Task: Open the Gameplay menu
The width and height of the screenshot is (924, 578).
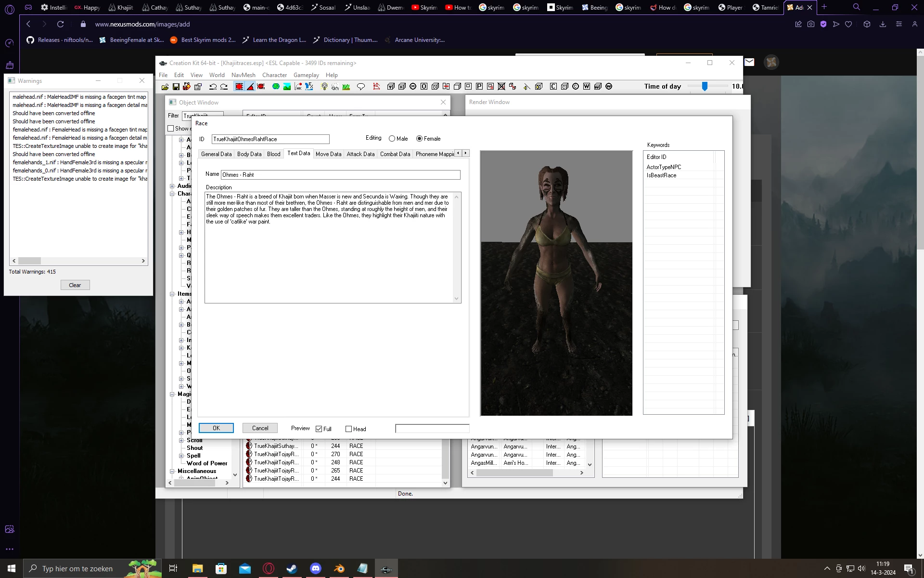Action: [306, 75]
